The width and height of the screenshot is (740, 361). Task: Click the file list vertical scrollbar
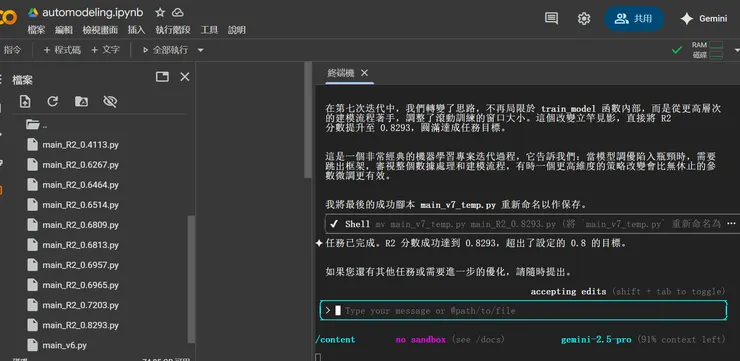pos(191,278)
